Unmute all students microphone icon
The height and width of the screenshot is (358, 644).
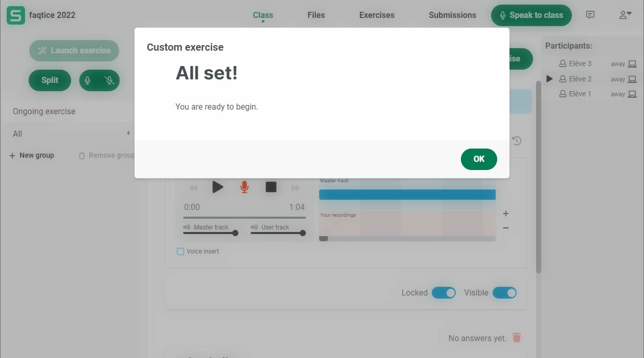tap(87, 80)
